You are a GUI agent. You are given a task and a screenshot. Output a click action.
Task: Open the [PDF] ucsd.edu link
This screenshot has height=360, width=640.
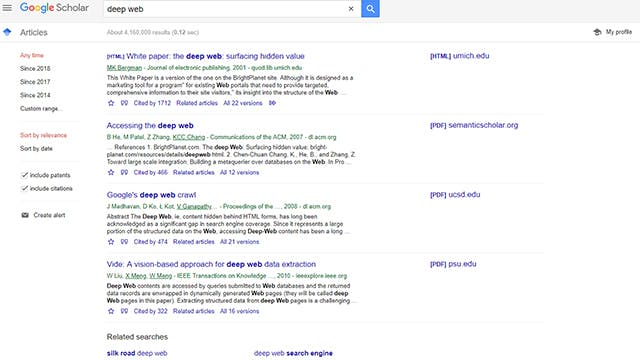pos(455,194)
